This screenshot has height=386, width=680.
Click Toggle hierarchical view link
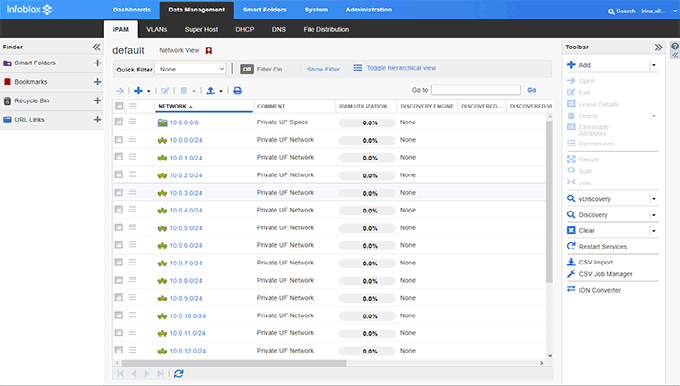tap(401, 68)
